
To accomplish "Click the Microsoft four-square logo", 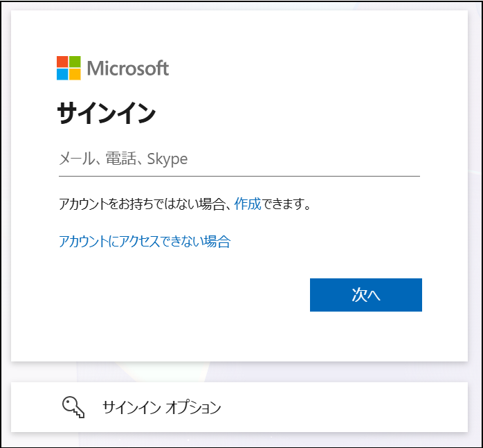I will click(x=69, y=68).
